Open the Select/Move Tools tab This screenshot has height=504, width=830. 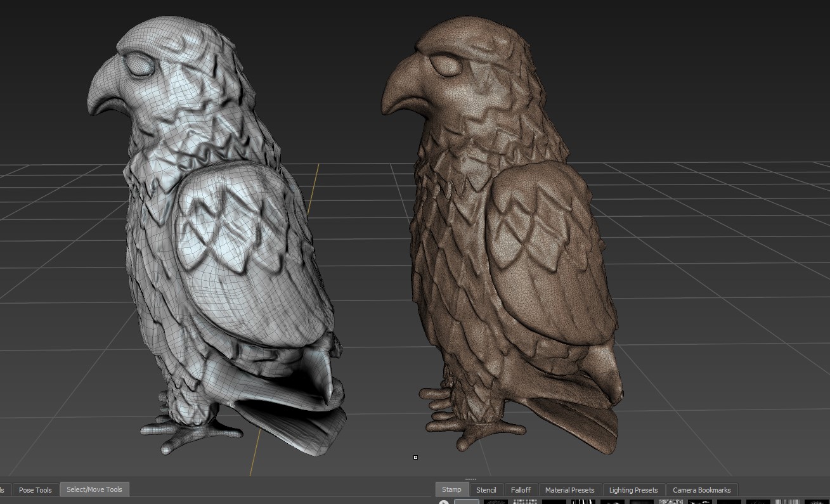coord(94,489)
